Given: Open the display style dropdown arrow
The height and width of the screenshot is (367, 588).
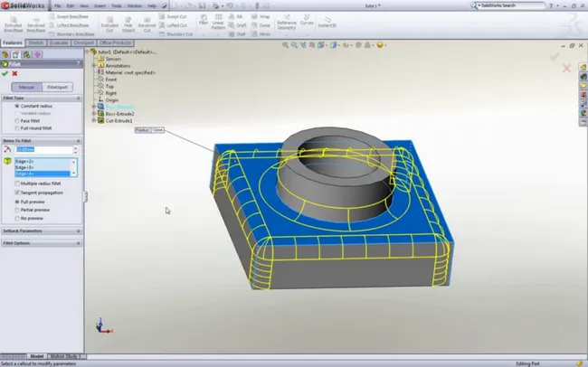Looking at the screenshot, I should click(x=338, y=45).
